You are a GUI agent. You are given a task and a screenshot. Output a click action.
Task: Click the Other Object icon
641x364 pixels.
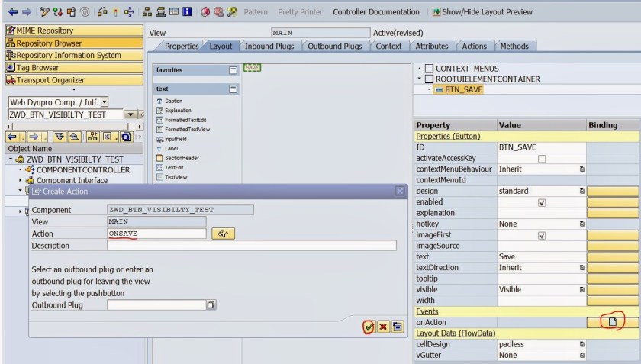(72, 12)
